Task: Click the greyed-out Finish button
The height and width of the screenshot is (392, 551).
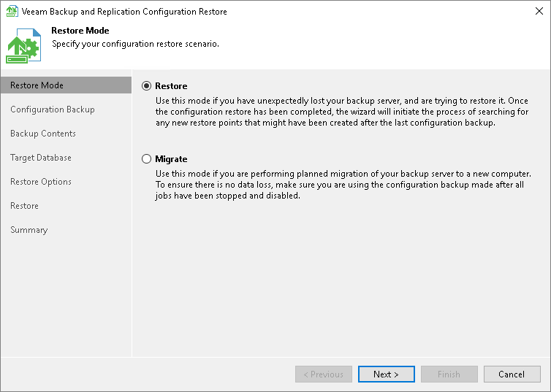Action: pyautogui.click(x=449, y=374)
